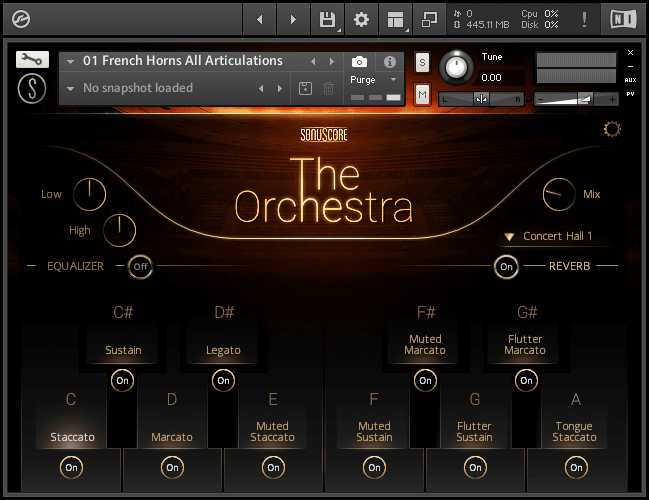Image resolution: width=649 pixels, height=500 pixels.
Task: Open instrument edit mode wrench icon
Action: point(32,60)
